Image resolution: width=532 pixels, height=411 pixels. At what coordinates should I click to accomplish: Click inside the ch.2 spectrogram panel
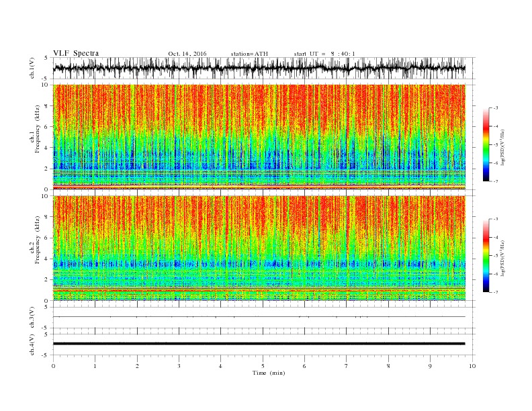pyautogui.click(x=259, y=248)
